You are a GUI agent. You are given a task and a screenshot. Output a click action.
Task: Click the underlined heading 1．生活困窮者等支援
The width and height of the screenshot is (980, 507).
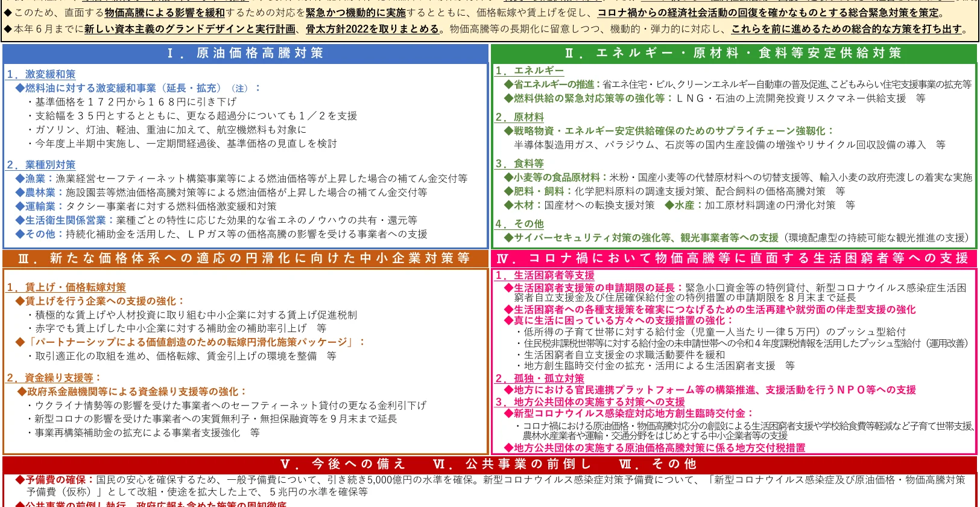point(545,275)
